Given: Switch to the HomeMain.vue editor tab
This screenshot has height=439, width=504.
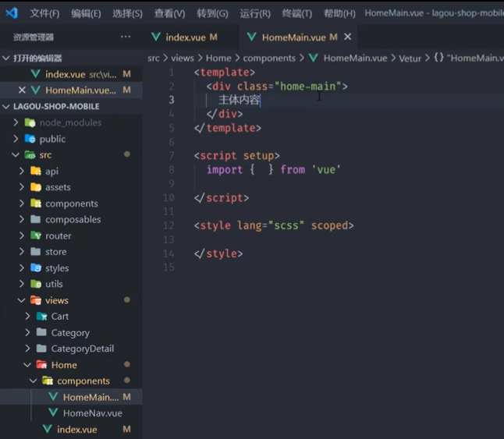Looking at the screenshot, I should 298,37.
